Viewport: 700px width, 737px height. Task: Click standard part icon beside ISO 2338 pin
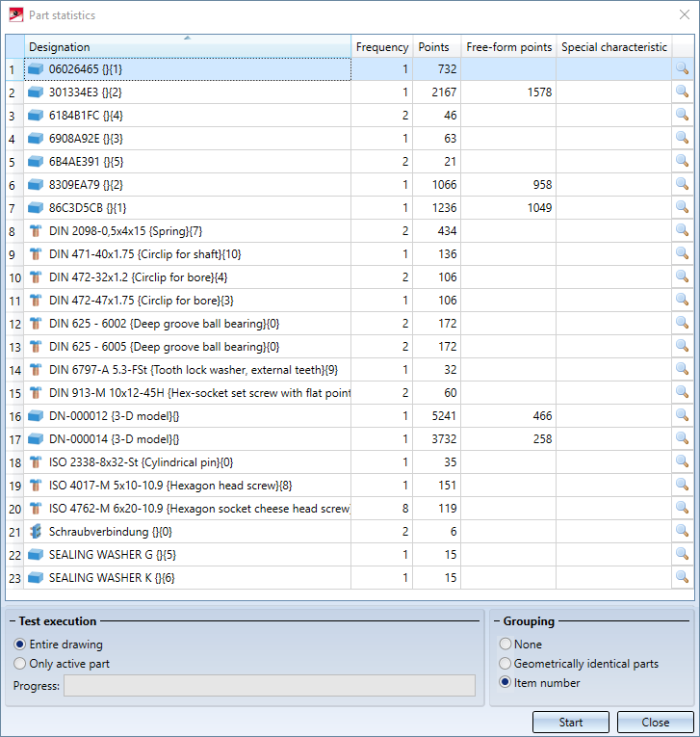36,462
